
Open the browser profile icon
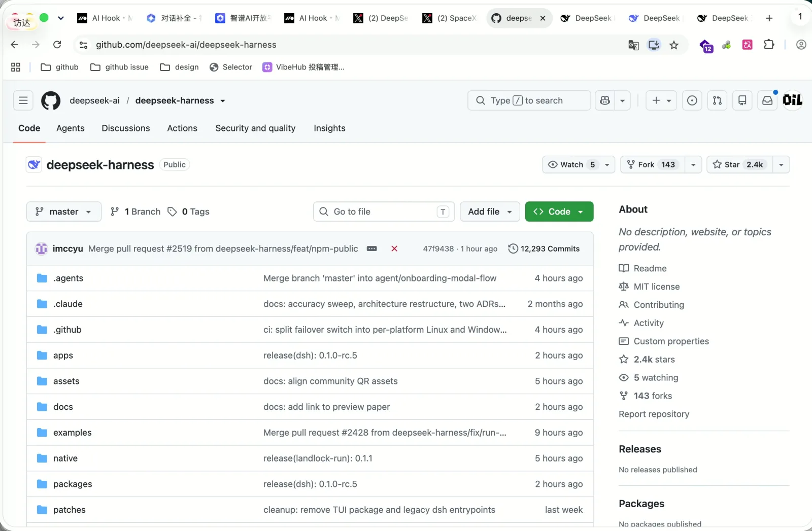801,45
